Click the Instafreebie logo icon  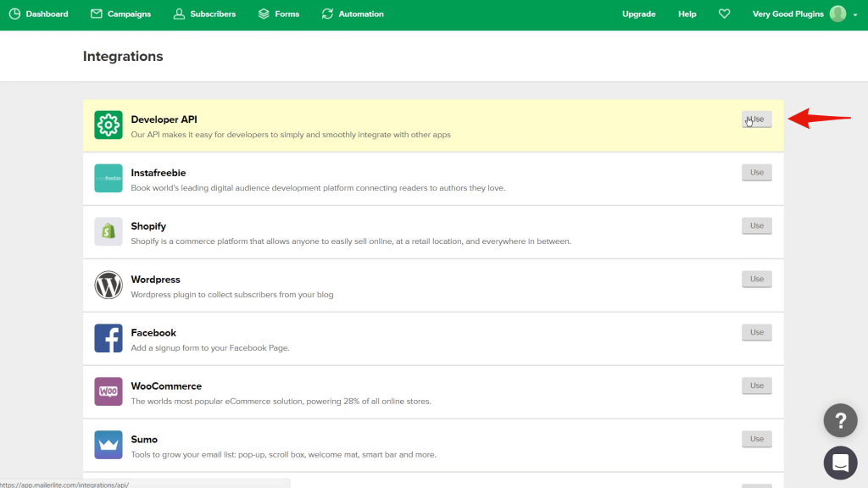(108, 178)
